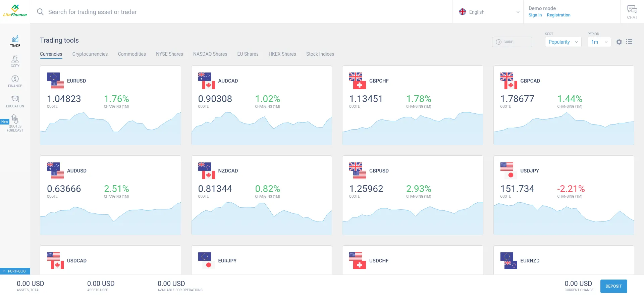Open Quotes Forecast in sidebar

click(x=15, y=123)
